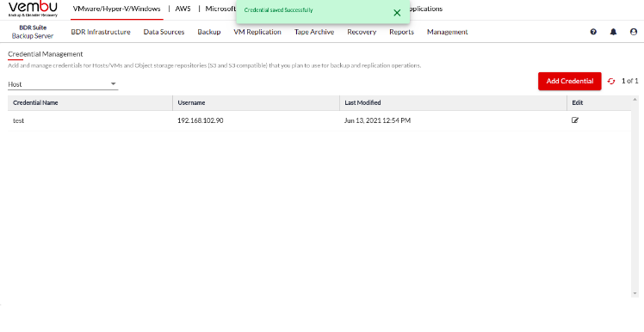Image resolution: width=644 pixels, height=332 pixels.
Task: Click the Edit column header
Action: click(599, 102)
